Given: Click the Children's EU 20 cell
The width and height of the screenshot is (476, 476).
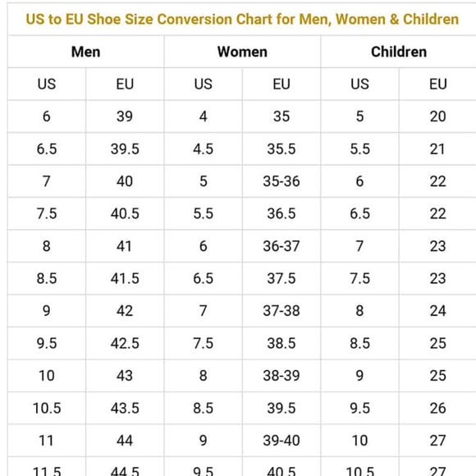Looking at the screenshot, I should click(x=437, y=117).
